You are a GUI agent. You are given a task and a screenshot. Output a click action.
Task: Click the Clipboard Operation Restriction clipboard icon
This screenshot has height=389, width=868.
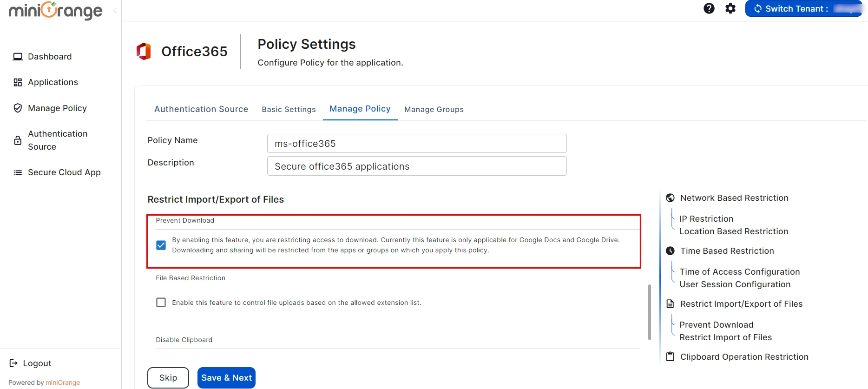(670, 356)
